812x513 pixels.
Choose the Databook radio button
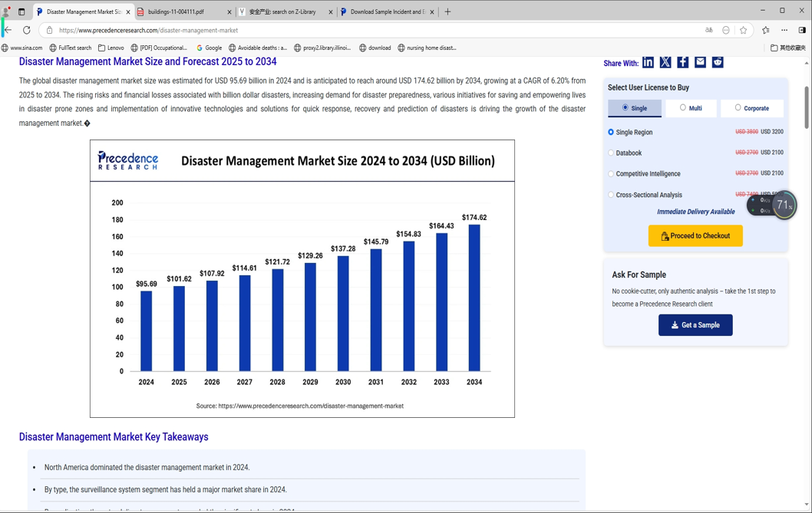(611, 153)
